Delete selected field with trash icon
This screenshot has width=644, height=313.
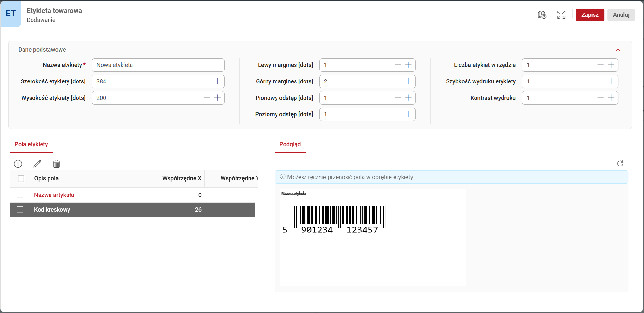[57, 164]
